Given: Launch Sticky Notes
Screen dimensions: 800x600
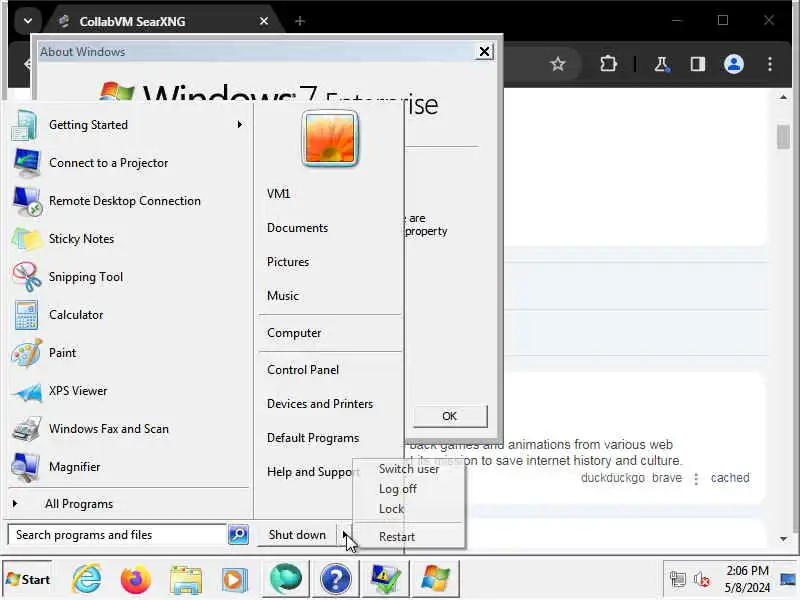Looking at the screenshot, I should coord(128,239).
